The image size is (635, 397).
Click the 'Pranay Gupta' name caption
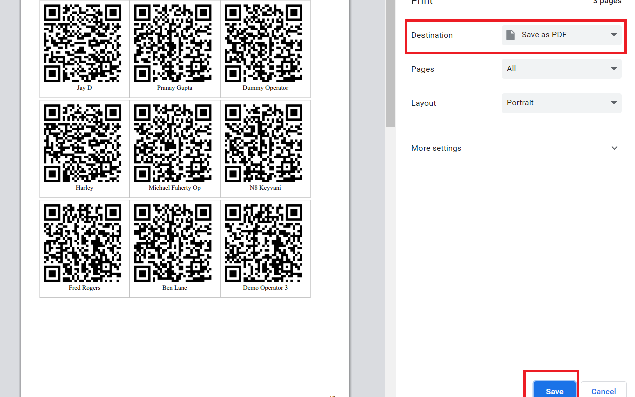click(175, 88)
